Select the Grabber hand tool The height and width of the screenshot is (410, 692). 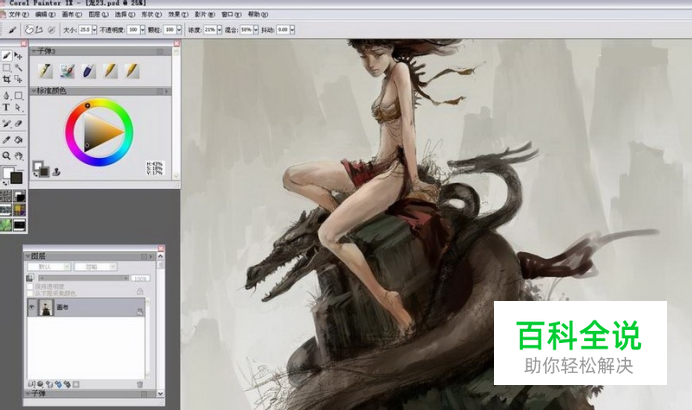tap(18, 155)
